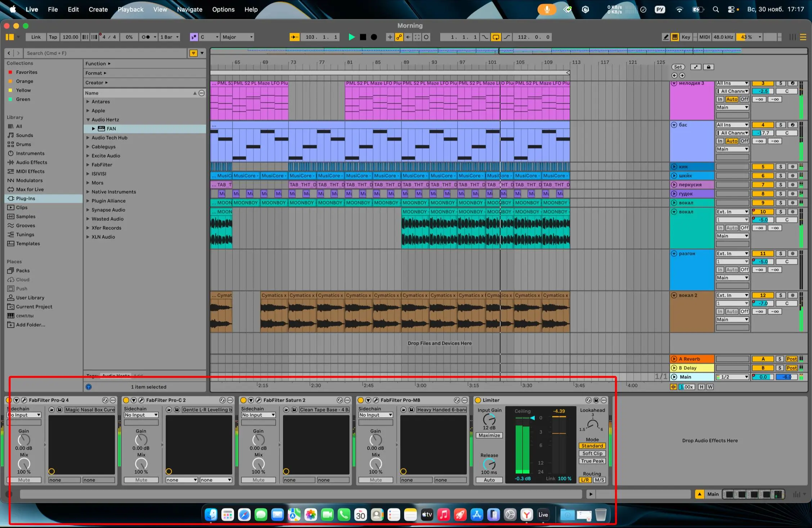812x528 pixels.
Task: Expand the Function filter
Action: [x=98, y=64]
